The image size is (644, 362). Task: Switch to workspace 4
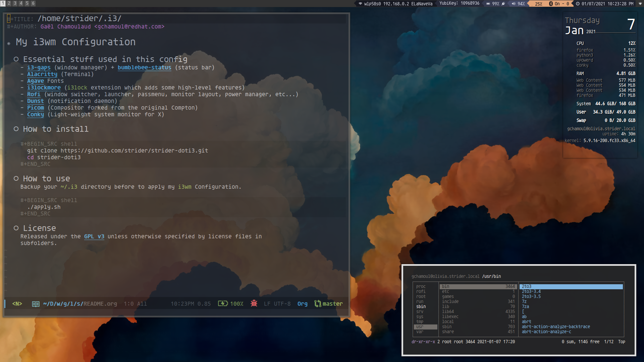pos(21,3)
